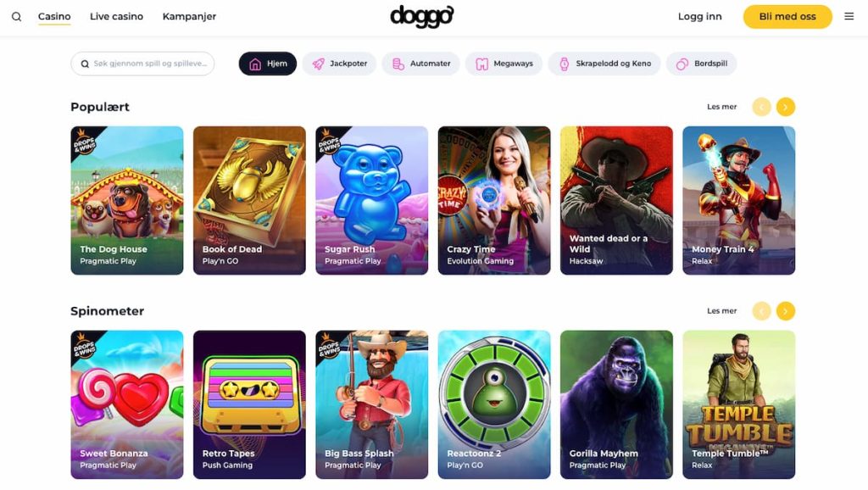Image resolution: width=868 pixels, height=490 pixels.
Task: Switch to the Live casino tab
Action: coord(116,17)
